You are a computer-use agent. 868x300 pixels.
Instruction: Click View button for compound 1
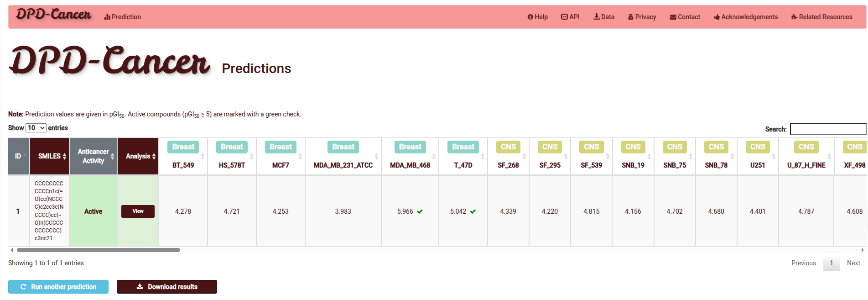pos(138,211)
